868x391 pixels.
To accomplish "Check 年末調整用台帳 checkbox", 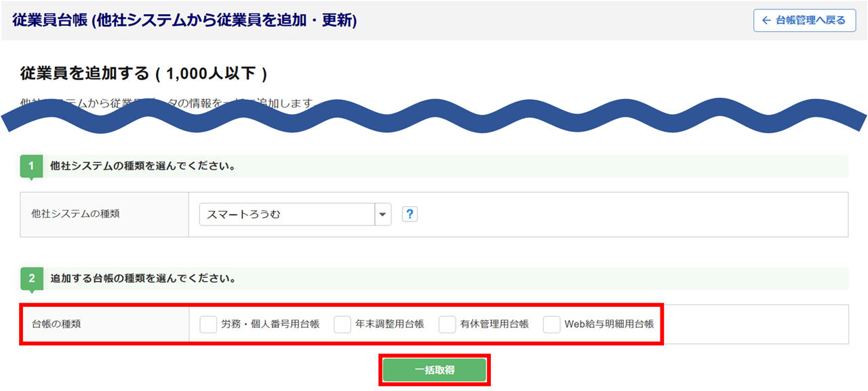I will [x=342, y=324].
